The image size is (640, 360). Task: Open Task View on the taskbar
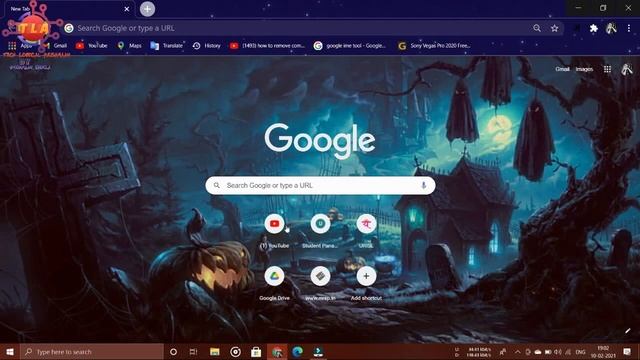193,352
